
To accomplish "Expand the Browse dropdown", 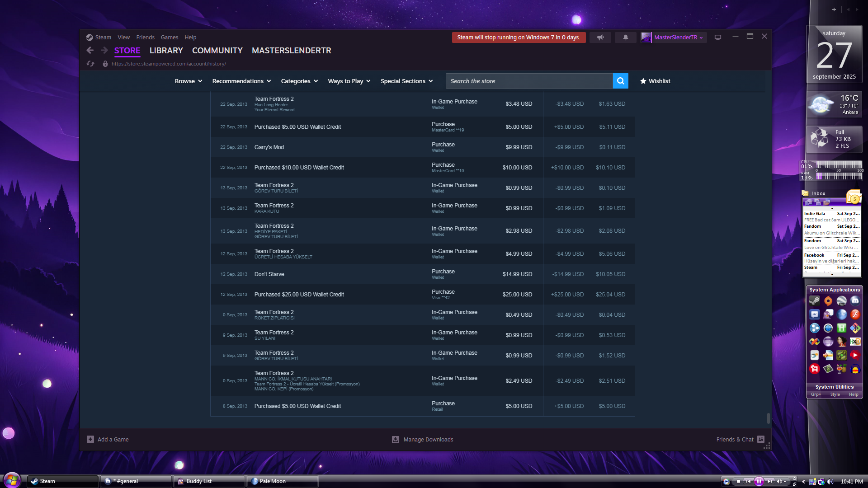I will pos(189,81).
